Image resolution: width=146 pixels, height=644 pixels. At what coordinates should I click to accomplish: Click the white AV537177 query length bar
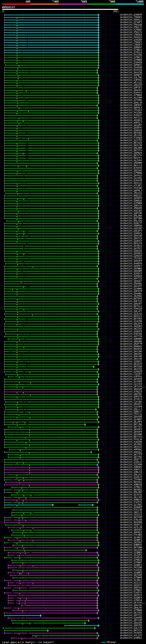pyautogui.click(x=60, y=9)
